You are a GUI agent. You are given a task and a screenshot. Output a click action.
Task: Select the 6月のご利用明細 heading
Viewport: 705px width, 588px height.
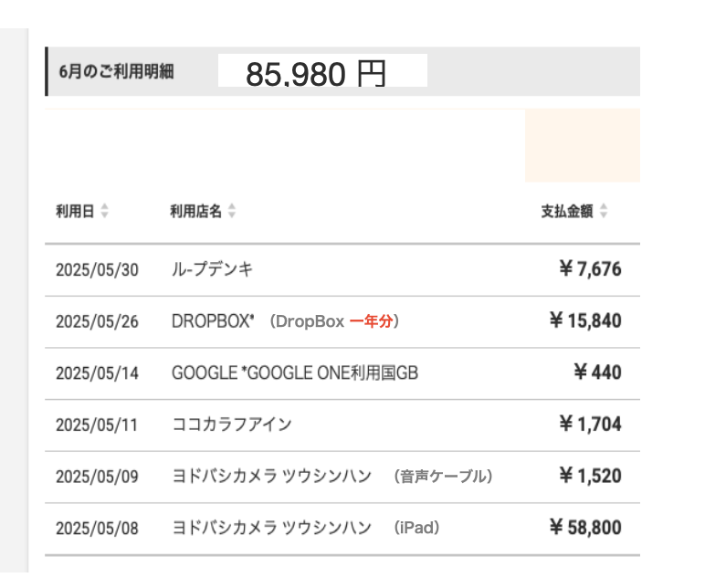click(x=115, y=72)
